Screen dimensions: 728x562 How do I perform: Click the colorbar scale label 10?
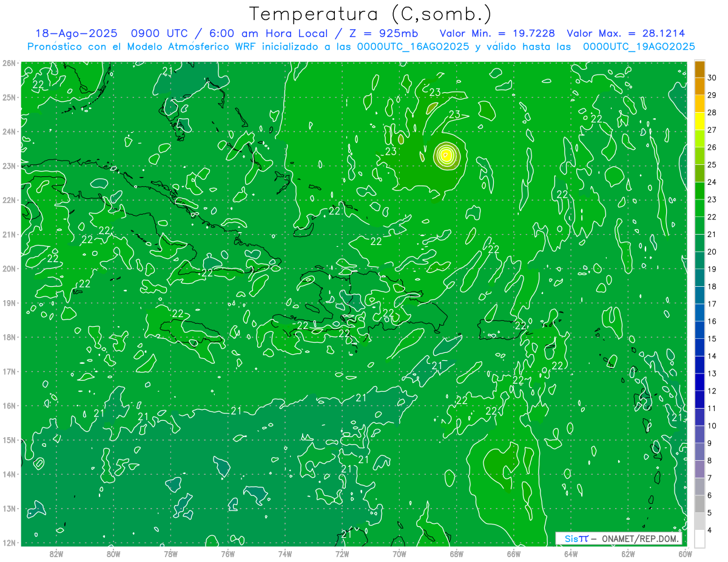[x=712, y=426]
